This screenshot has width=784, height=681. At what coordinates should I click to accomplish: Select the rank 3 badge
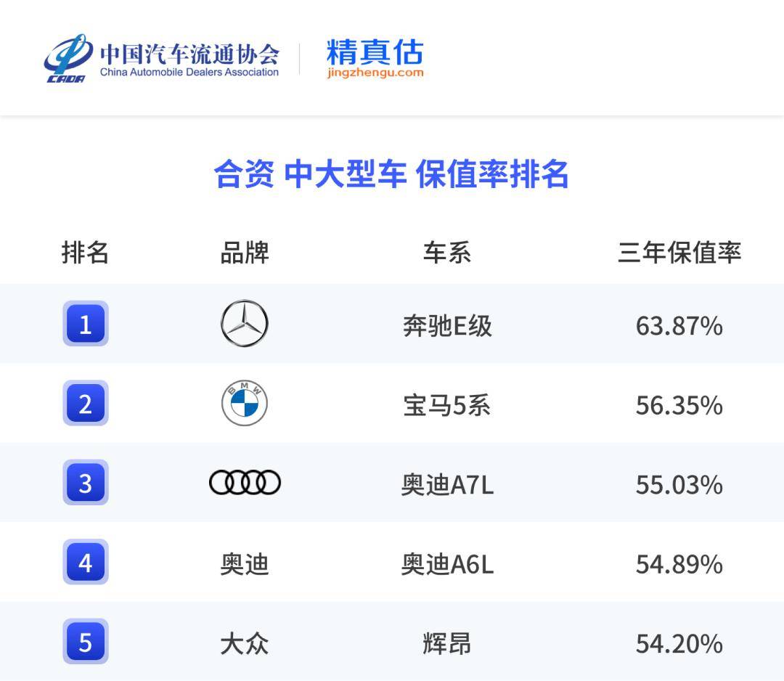(x=86, y=483)
